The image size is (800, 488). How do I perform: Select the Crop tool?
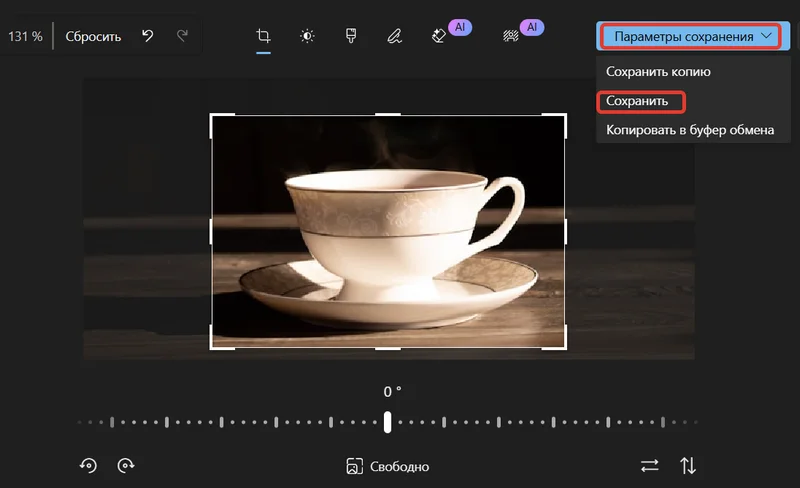pos(263,37)
